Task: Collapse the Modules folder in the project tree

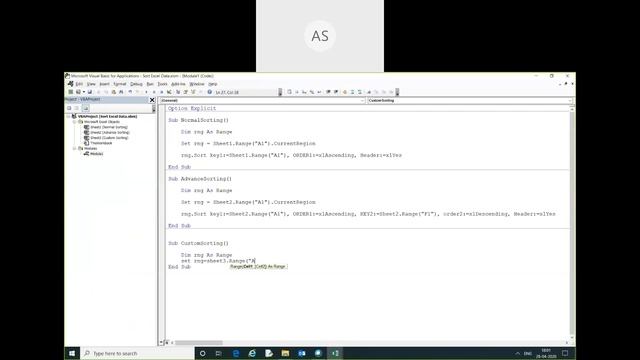Action: (75, 149)
